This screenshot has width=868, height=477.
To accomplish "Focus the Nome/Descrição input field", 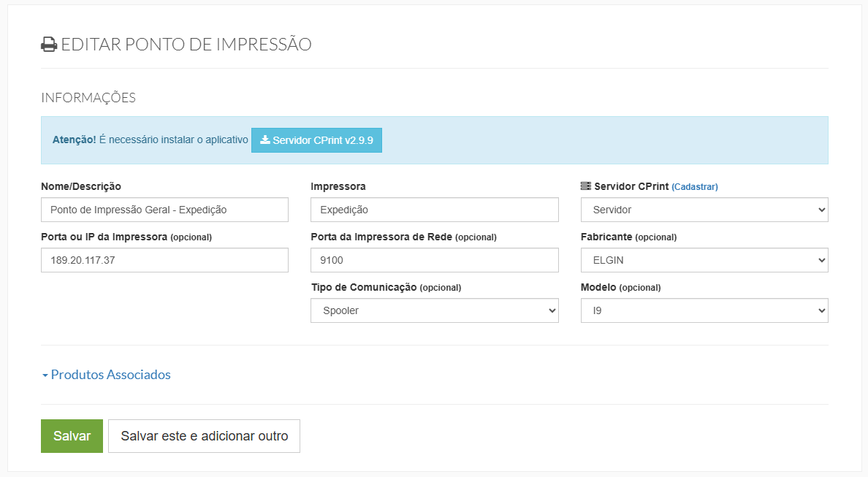I will click(x=164, y=210).
